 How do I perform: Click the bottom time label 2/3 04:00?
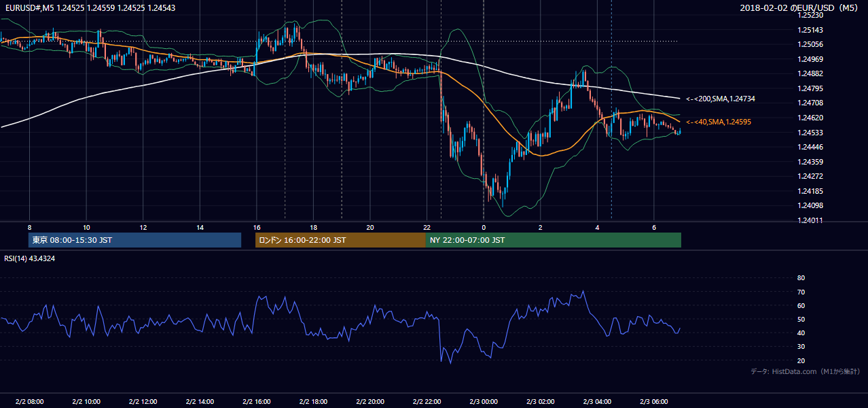point(597,402)
